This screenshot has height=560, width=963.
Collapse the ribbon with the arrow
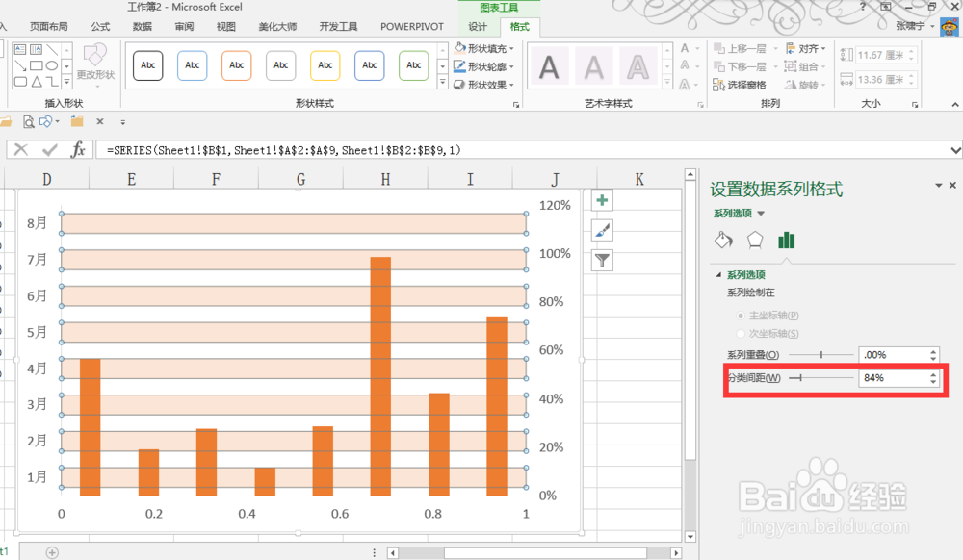click(955, 105)
